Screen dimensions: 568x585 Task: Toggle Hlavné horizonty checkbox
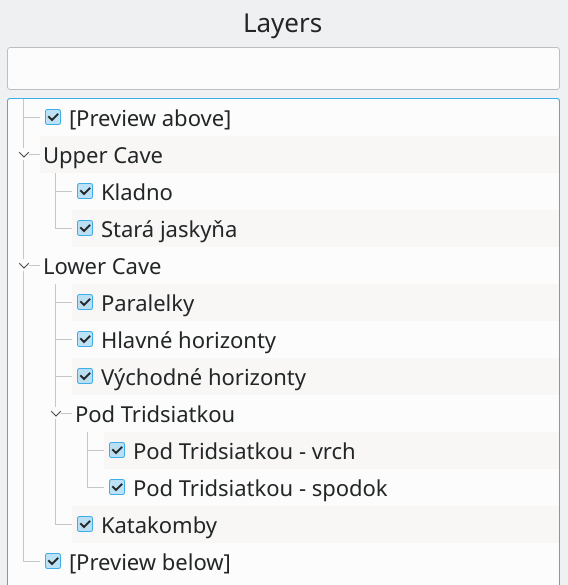[x=85, y=340]
